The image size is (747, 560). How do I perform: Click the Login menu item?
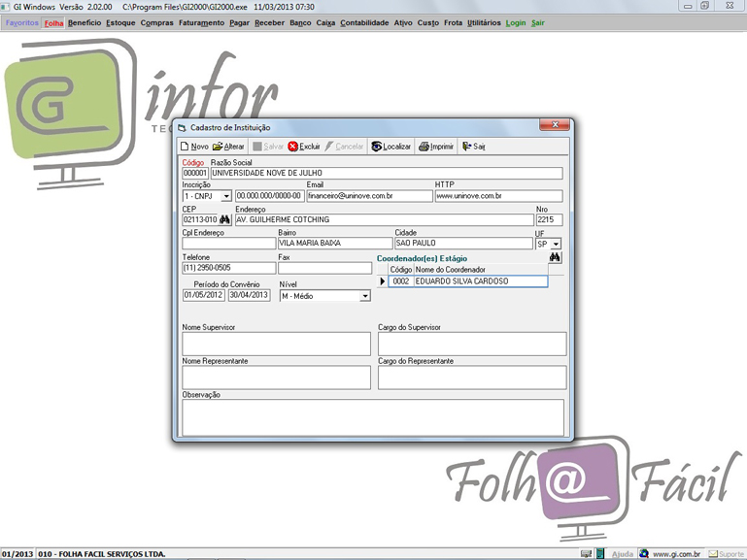(516, 23)
